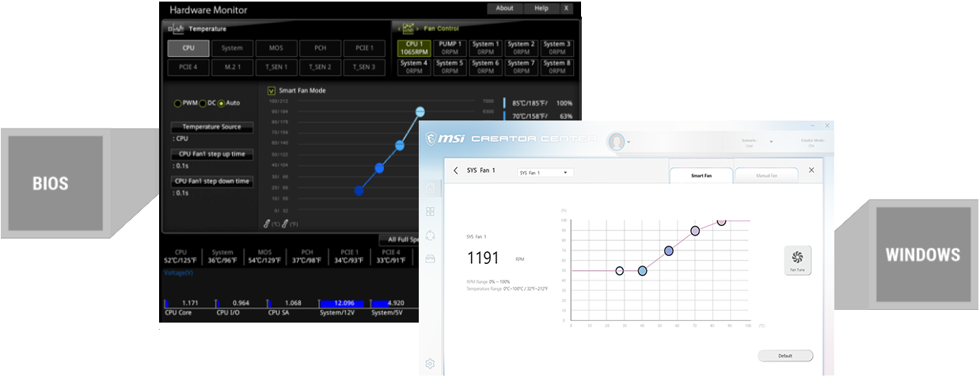Close Hardware Monitor with the X button

567,9
